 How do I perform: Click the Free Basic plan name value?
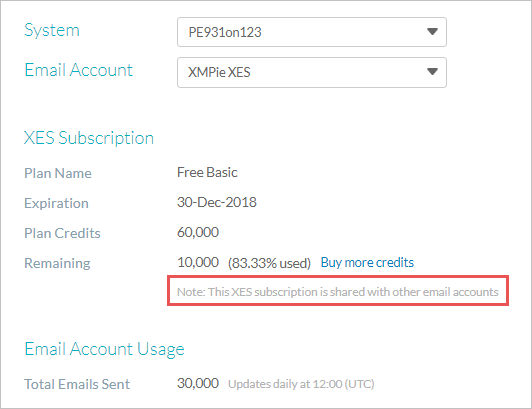(207, 172)
